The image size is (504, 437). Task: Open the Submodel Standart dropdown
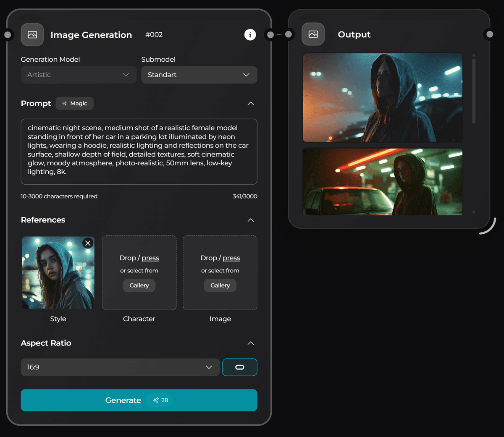(x=199, y=75)
